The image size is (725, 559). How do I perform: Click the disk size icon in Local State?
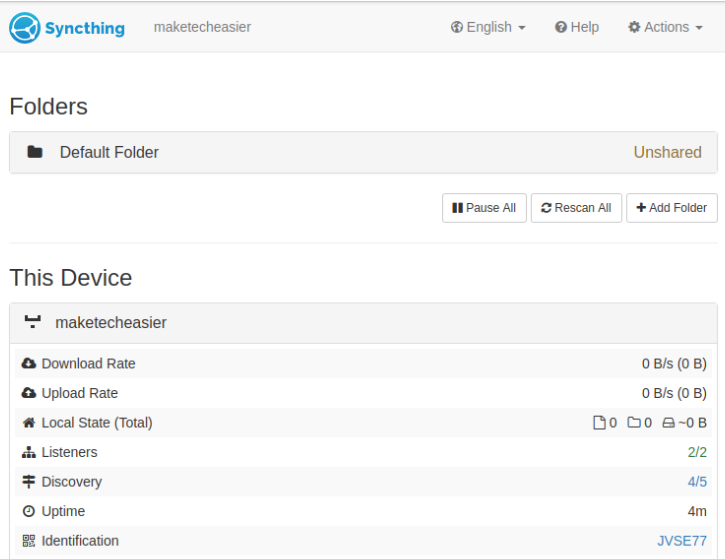pyautogui.click(x=669, y=423)
